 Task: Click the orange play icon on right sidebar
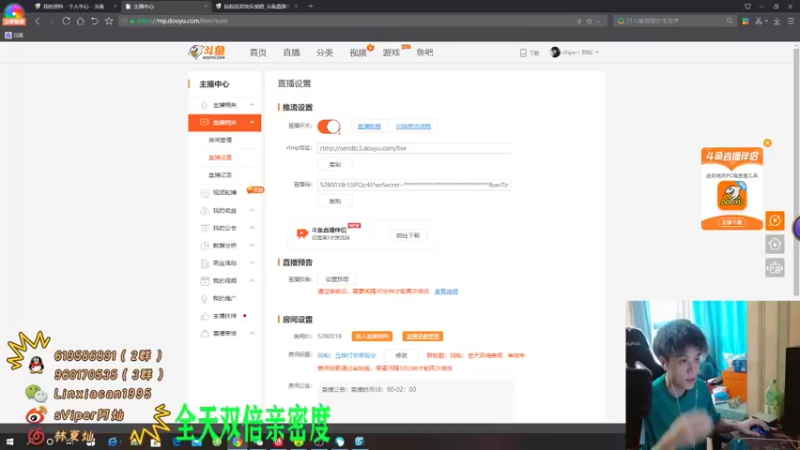pos(774,220)
